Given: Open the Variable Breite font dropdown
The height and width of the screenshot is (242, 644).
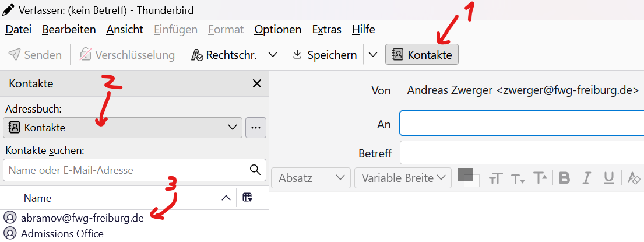Looking at the screenshot, I should [403, 178].
